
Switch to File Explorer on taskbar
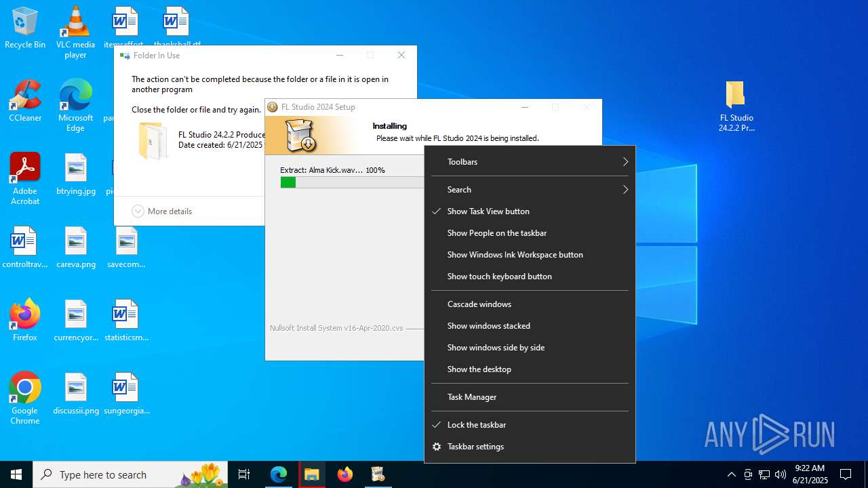point(311,474)
